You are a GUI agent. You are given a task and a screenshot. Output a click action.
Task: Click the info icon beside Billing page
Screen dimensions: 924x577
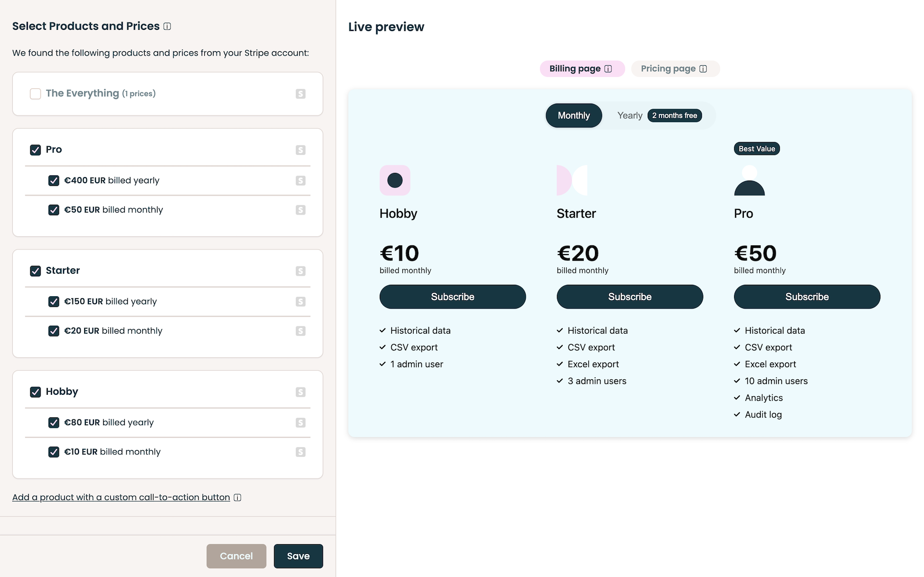click(608, 68)
